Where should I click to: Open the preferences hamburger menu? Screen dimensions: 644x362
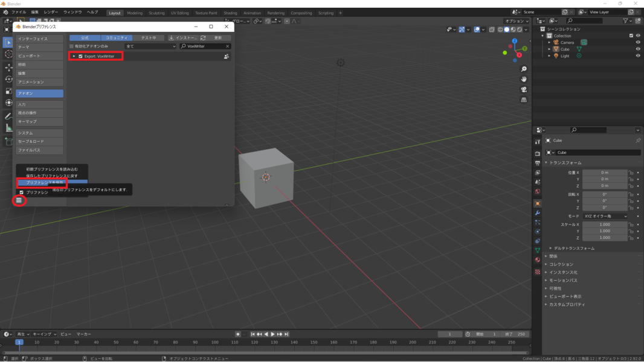pyautogui.click(x=19, y=200)
